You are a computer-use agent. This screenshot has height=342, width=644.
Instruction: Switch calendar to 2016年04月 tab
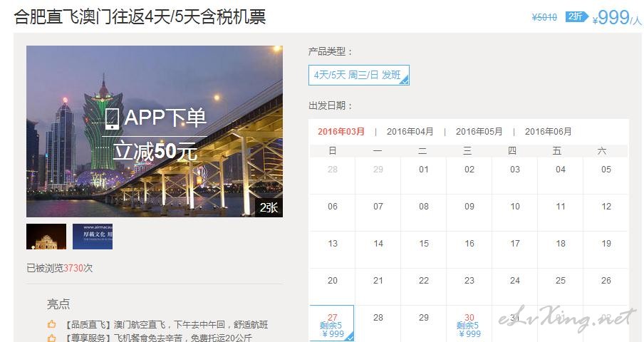(x=410, y=132)
